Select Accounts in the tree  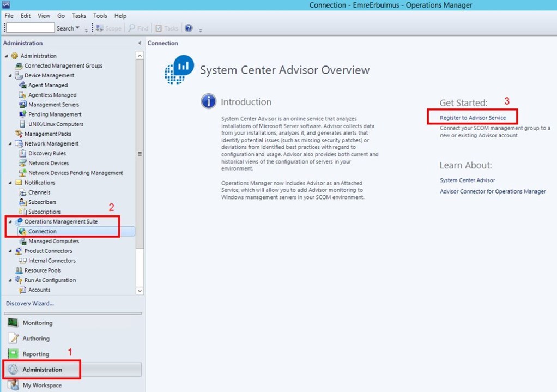(x=39, y=290)
